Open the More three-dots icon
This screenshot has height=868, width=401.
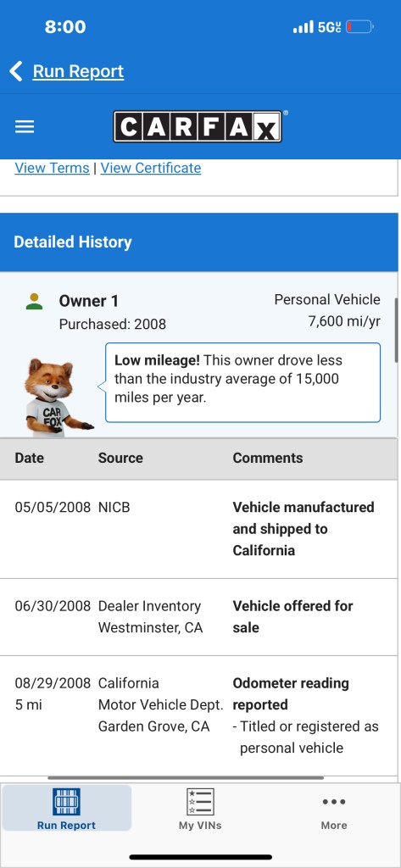tap(334, 802)
